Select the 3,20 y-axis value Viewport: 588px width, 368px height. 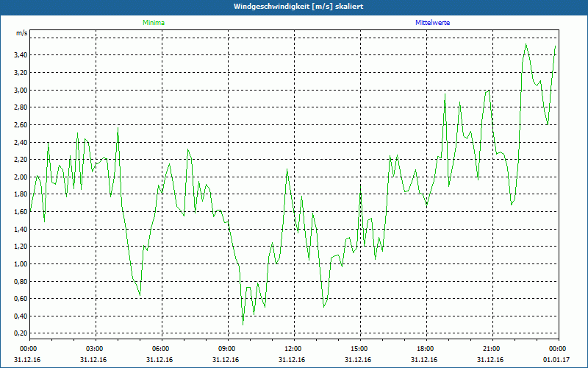(21, 72)
